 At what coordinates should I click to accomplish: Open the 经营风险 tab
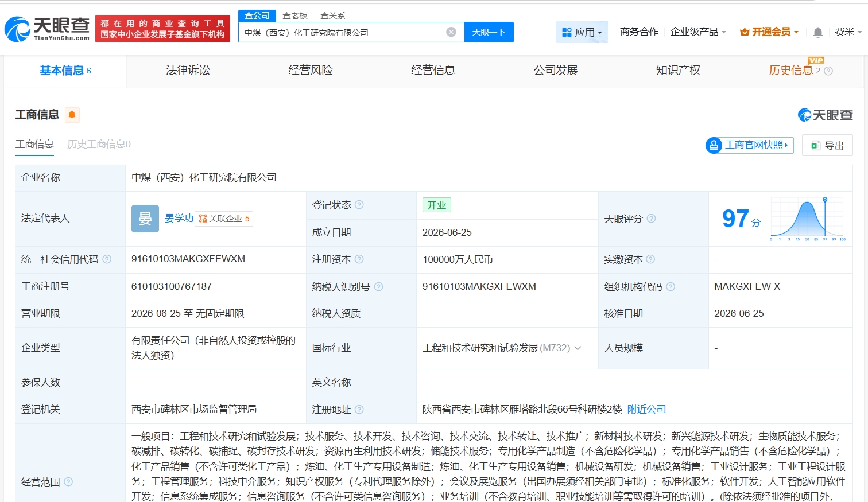tap(311, 71)
